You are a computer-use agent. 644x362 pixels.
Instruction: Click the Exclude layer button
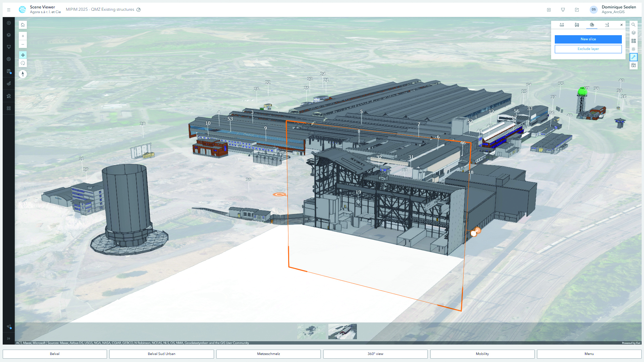tap(588, 49)
